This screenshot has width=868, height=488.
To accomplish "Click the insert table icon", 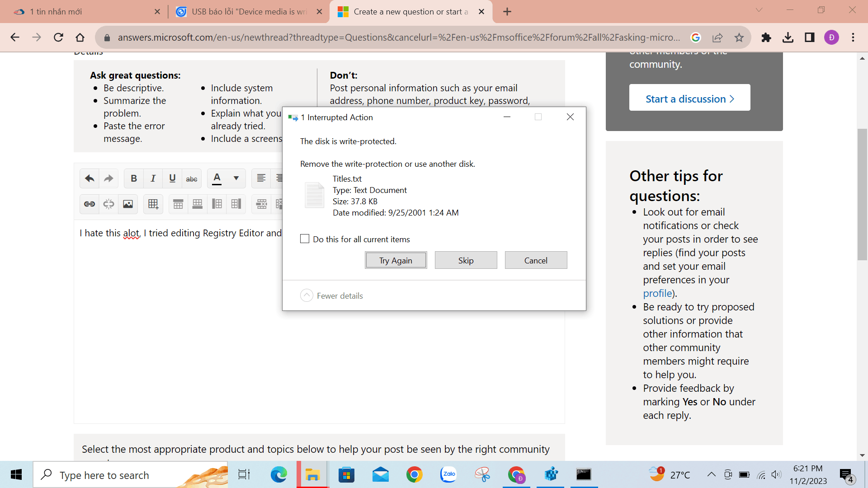I will tap(153, 204).
